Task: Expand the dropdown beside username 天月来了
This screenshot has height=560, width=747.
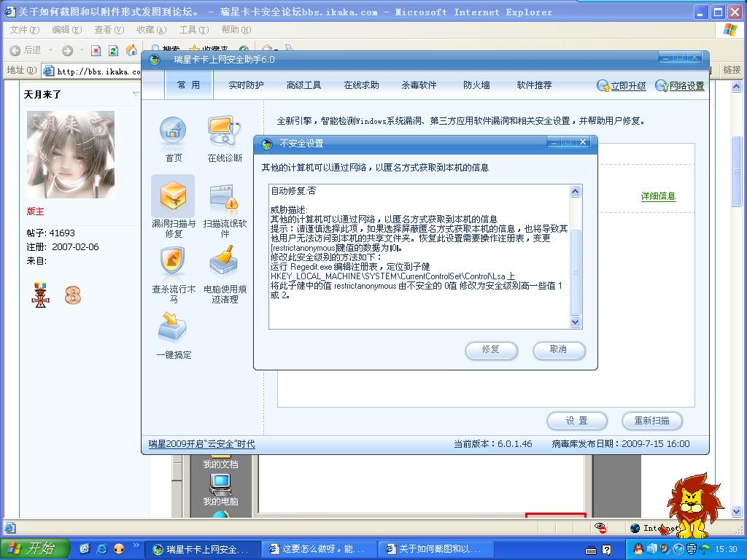Action: [x=135, y=94]
